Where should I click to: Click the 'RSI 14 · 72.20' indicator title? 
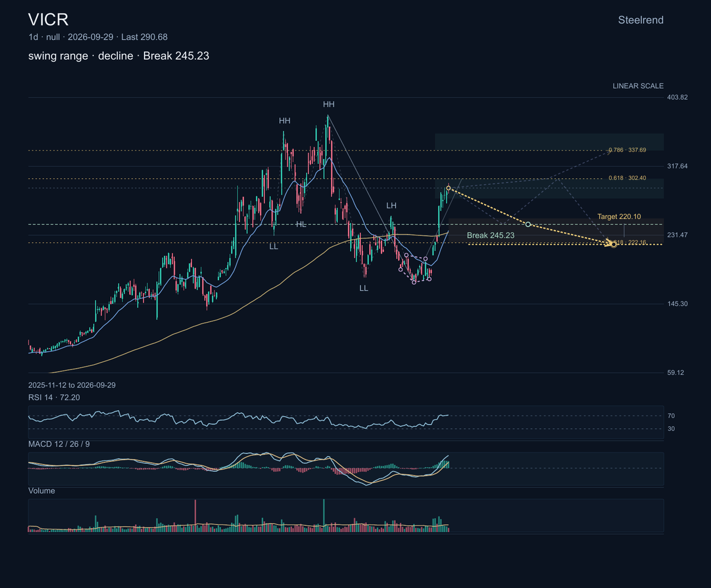54,397
